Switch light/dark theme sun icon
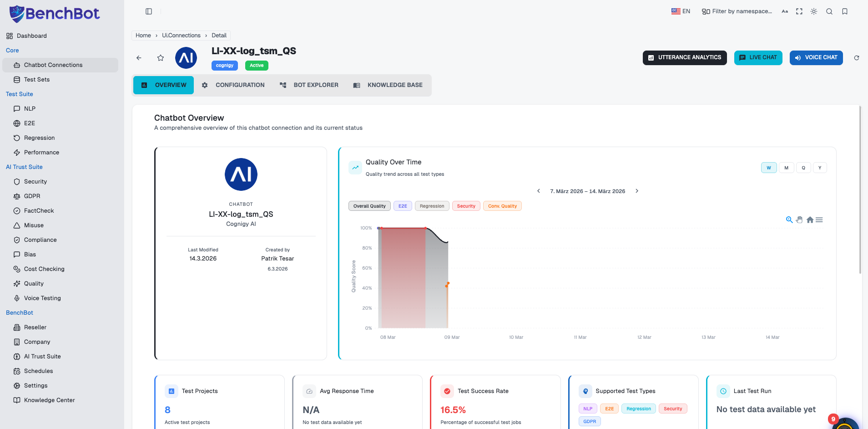The image size is (868, 429). pos(814,11)
